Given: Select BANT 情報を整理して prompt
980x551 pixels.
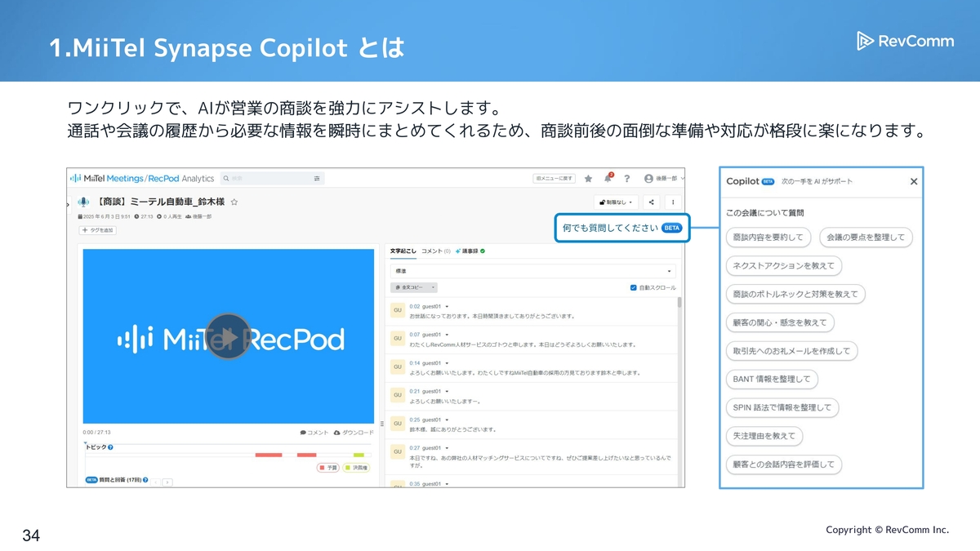Looking at the screenshot, I should tap(772, 380).
